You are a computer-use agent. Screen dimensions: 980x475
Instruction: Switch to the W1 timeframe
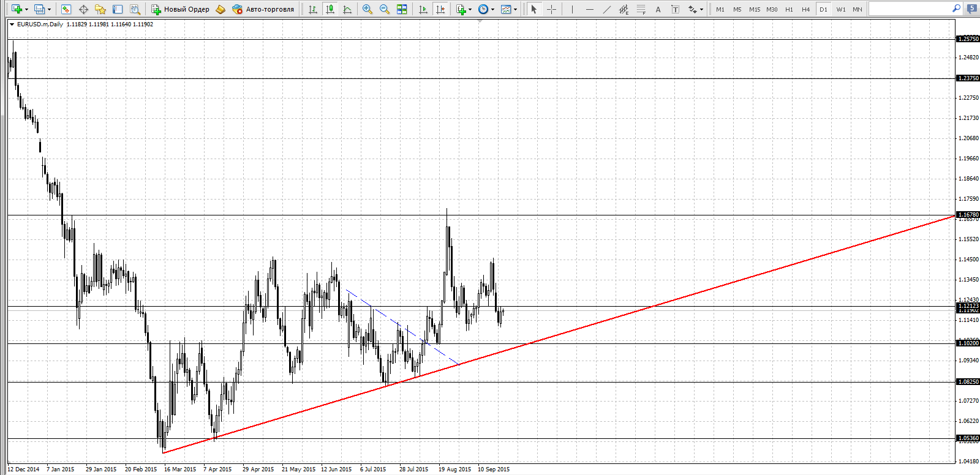pos(840,9)
